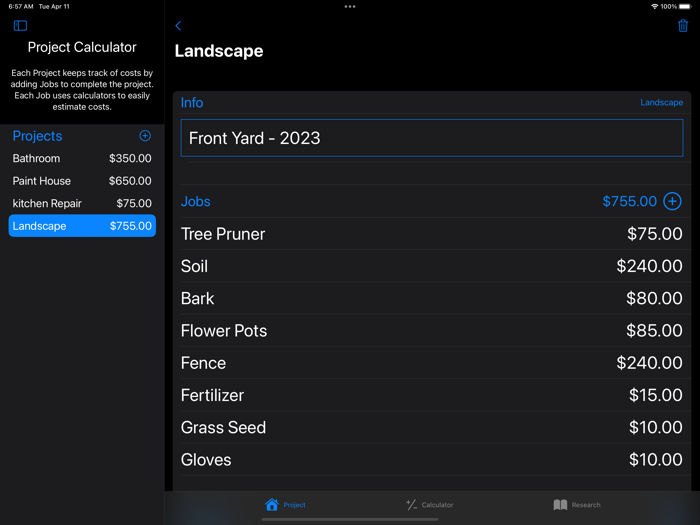The image size is (700, 525).
Task: Select the Paint House project
Action: pyautogui.click(x=82, y=181)
